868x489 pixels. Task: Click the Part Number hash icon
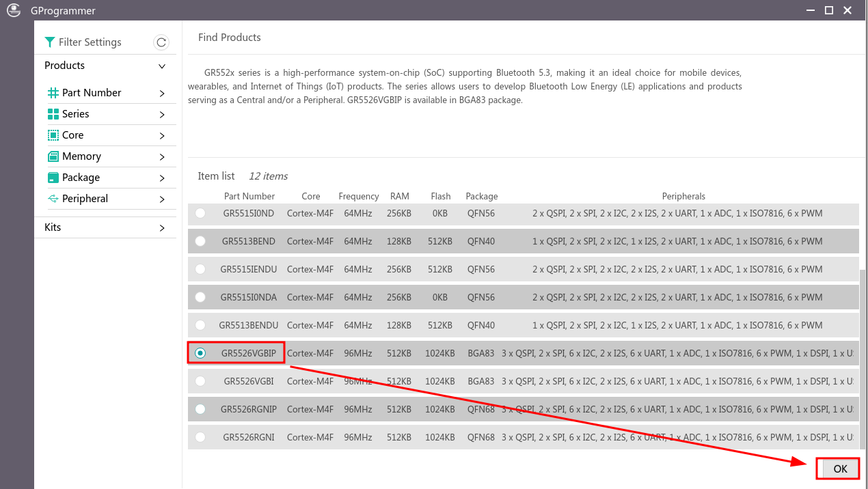pos(53,93)
